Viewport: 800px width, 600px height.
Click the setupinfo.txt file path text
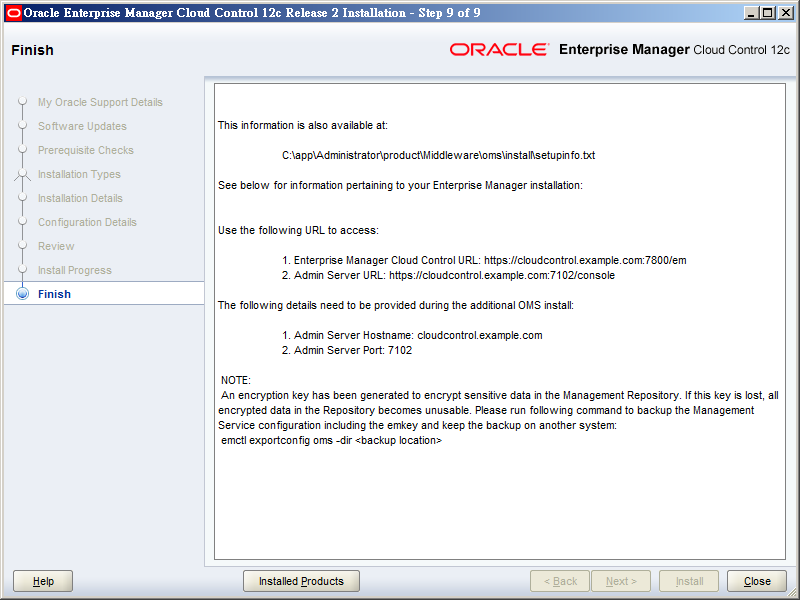[x=438, y=155]
